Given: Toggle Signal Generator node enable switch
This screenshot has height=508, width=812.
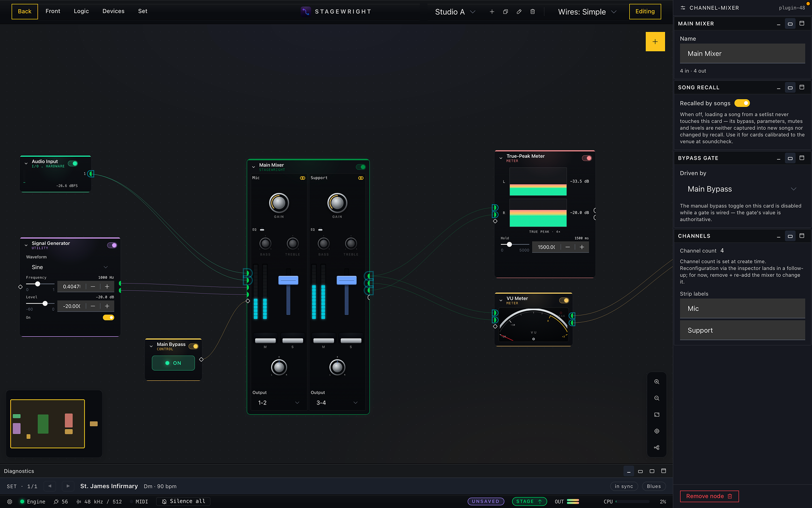Looking at the screenshot, I should tap(112, 245).
